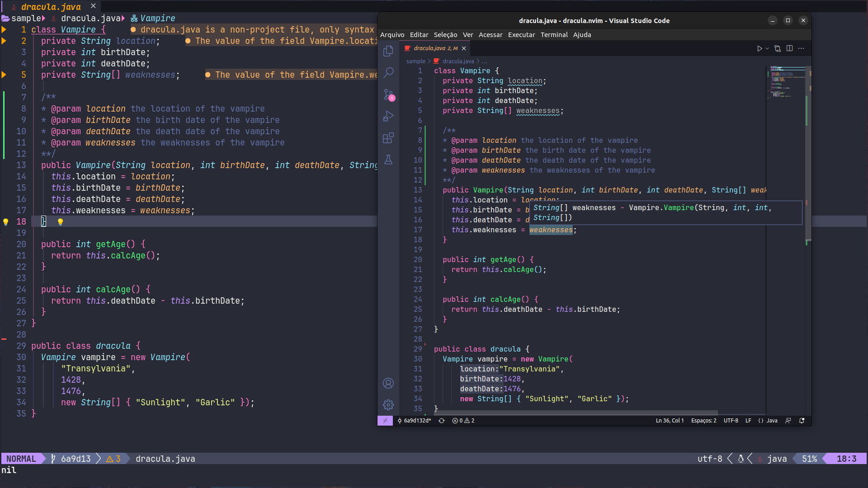Open the Editar menu

[x=419, y=35]
